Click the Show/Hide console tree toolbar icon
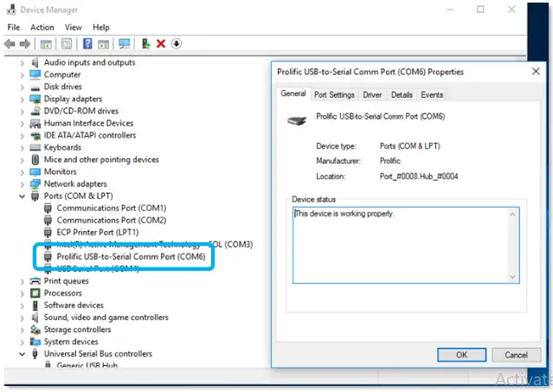This screenshot has width=553, height=392. click(x=46, y=44)
